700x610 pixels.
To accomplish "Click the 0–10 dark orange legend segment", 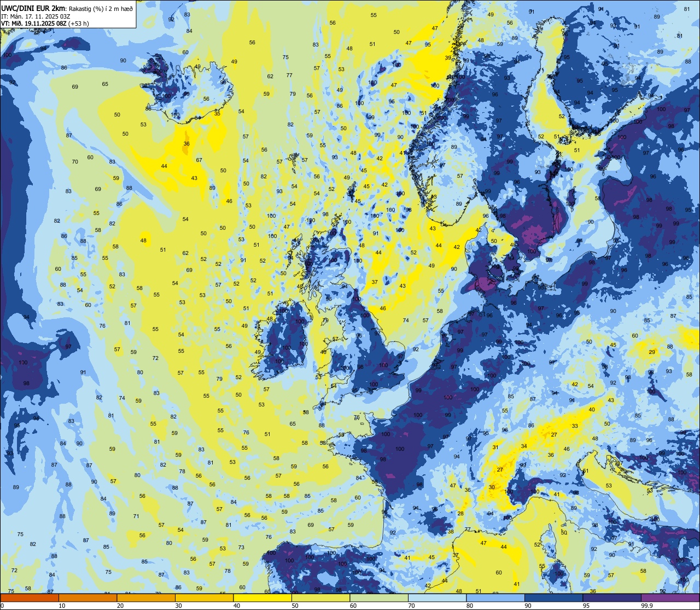I will click(x=30, y=597).
